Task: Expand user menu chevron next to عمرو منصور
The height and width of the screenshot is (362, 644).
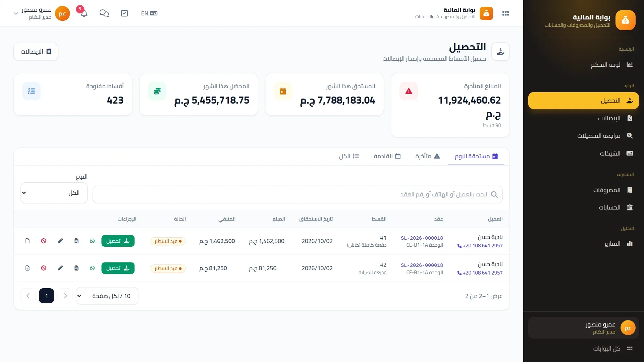Action: [x=16, y=13]
